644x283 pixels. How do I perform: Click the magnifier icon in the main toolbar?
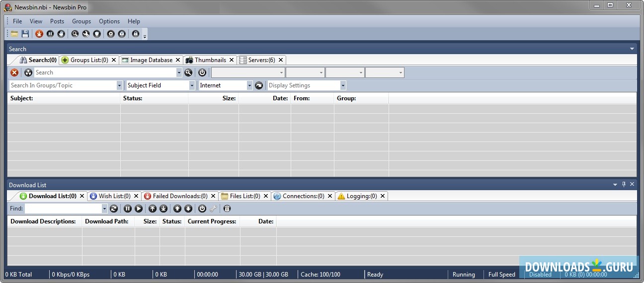[x=75, y=34]
